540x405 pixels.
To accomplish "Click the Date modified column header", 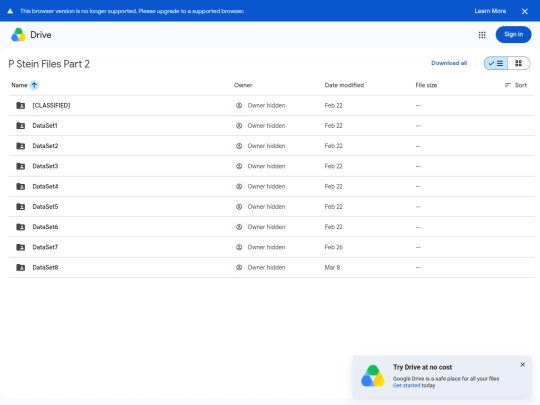I will coord(344,85).
